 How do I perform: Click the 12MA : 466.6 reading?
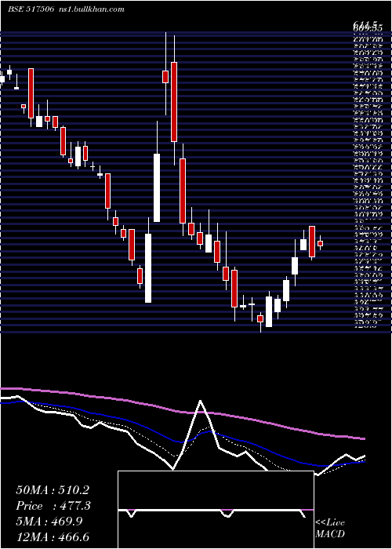53,536
